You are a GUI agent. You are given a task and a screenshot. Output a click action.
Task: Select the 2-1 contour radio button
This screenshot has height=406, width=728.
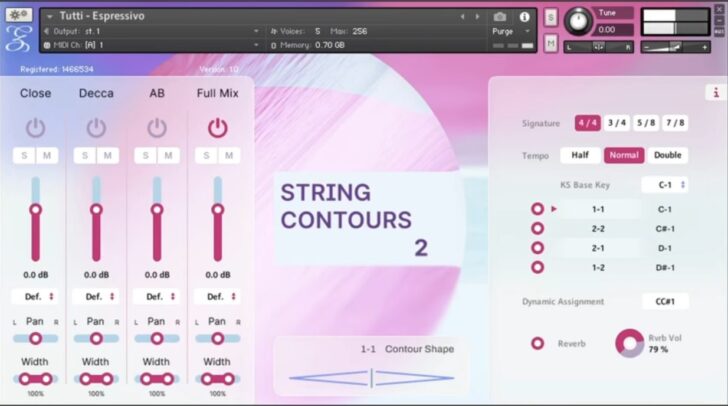[x=537, y=248]
